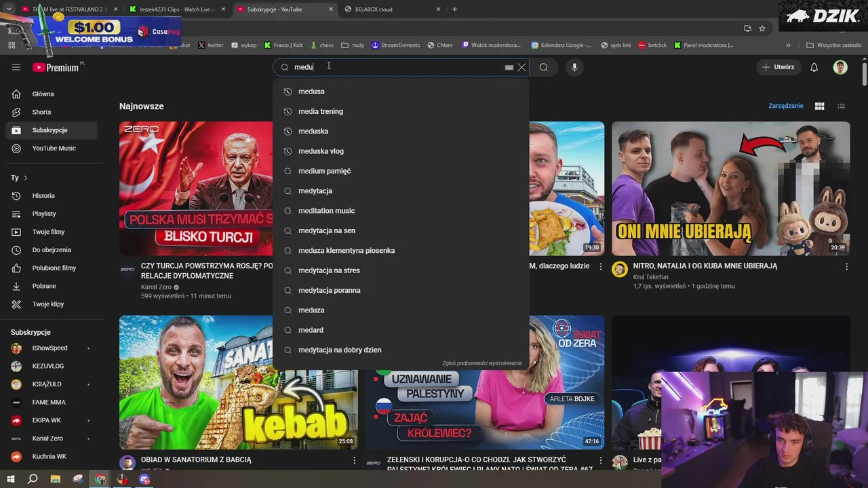The width and height of the screenshot is (868, 488).
Task: Select 'meduska' suggestion
Action: point(401,131)
